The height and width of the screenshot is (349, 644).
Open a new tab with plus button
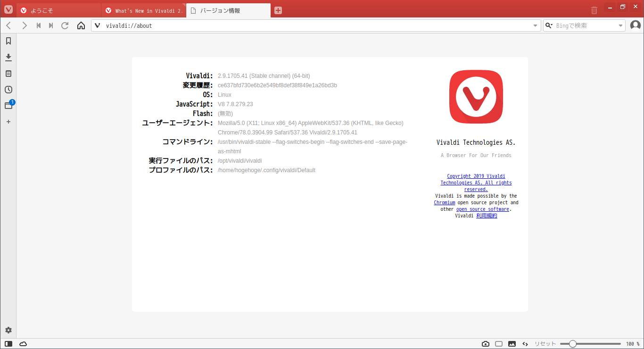tap(278, 10)
